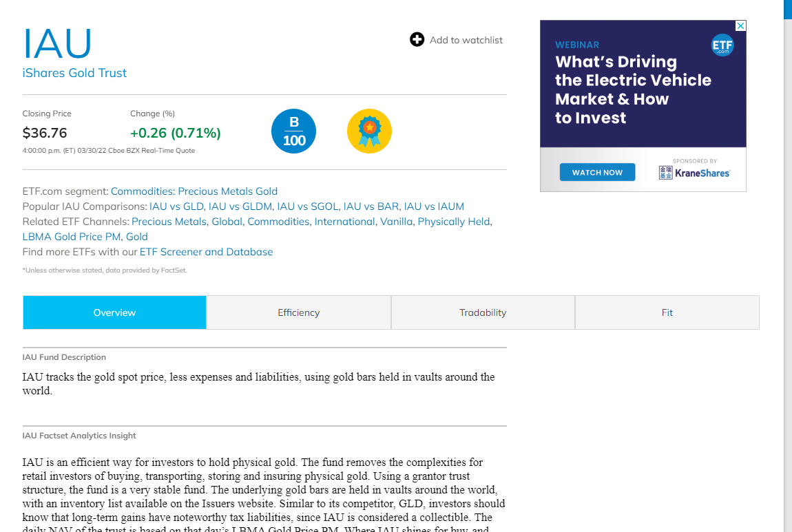Viewport: 792px width, 532px height.
Task: Click the KraneShares sponsor logo
Action: (694, 173)
